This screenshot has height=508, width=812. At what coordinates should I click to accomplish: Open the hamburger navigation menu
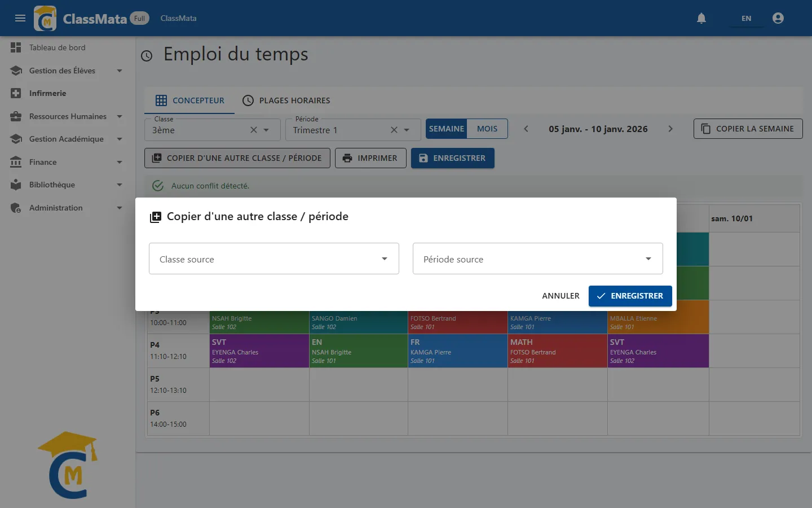[20, 18]
